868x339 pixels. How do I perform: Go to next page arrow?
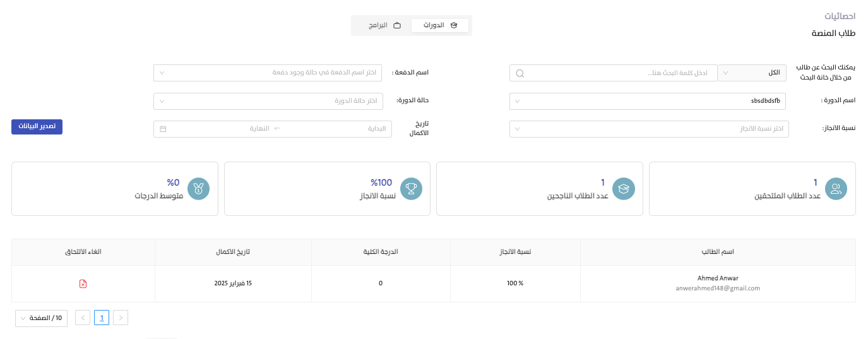83,318
